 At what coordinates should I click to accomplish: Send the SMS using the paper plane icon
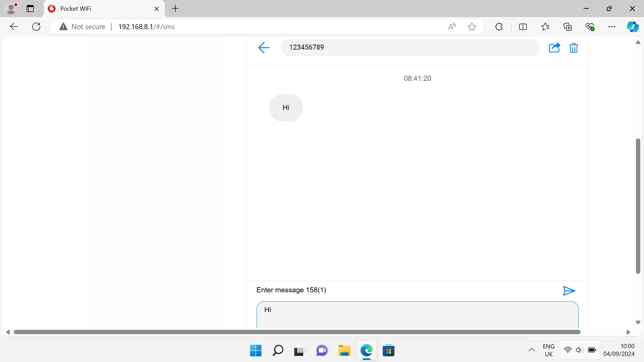[x=569, y=291]
